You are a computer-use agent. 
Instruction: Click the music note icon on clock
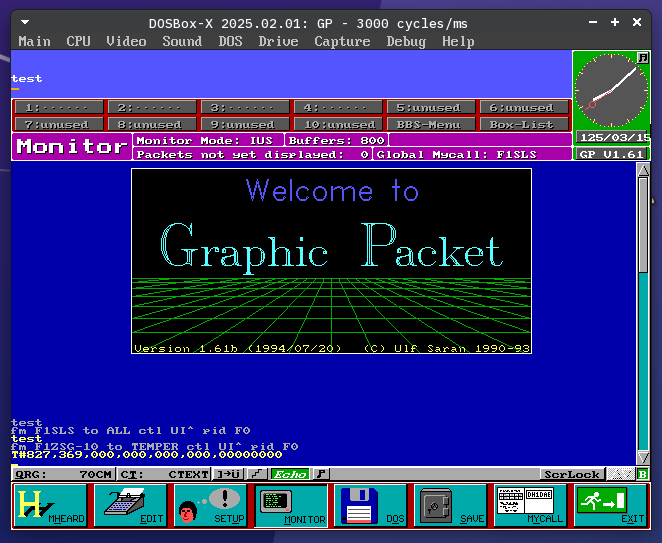pos(643,58)
